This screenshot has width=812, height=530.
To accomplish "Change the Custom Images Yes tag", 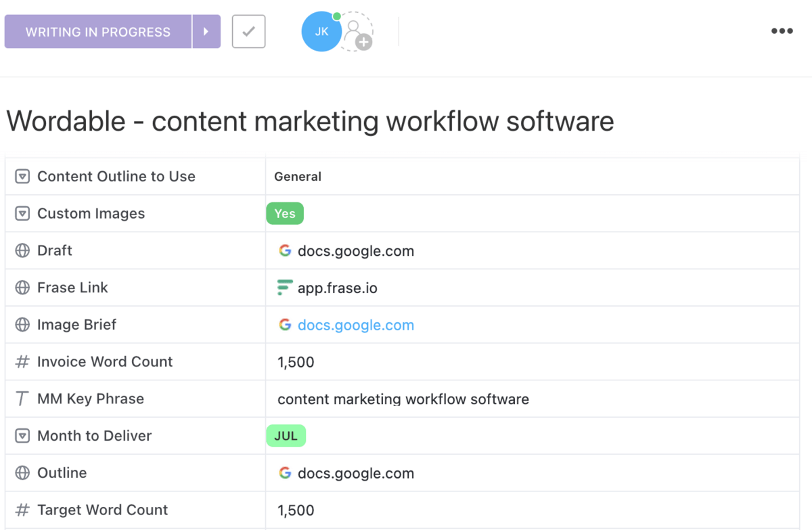I will tap(285, 213).
